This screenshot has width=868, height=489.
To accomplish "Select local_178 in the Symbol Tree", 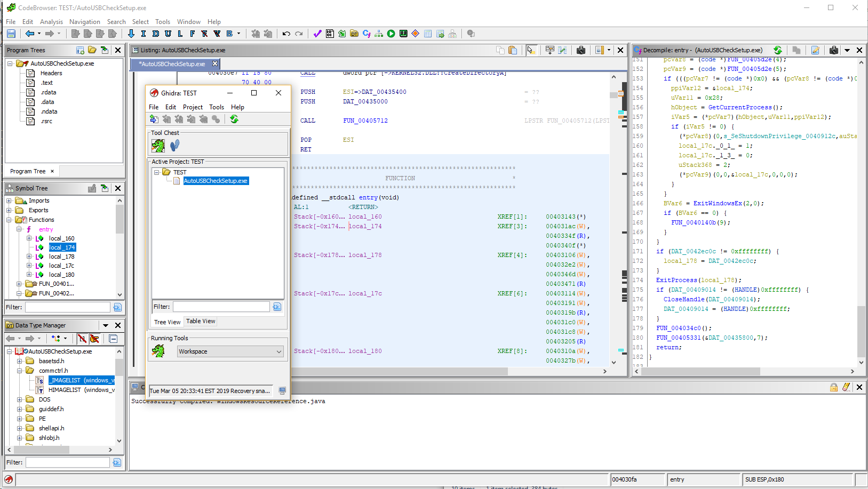I will coord(61,256).
